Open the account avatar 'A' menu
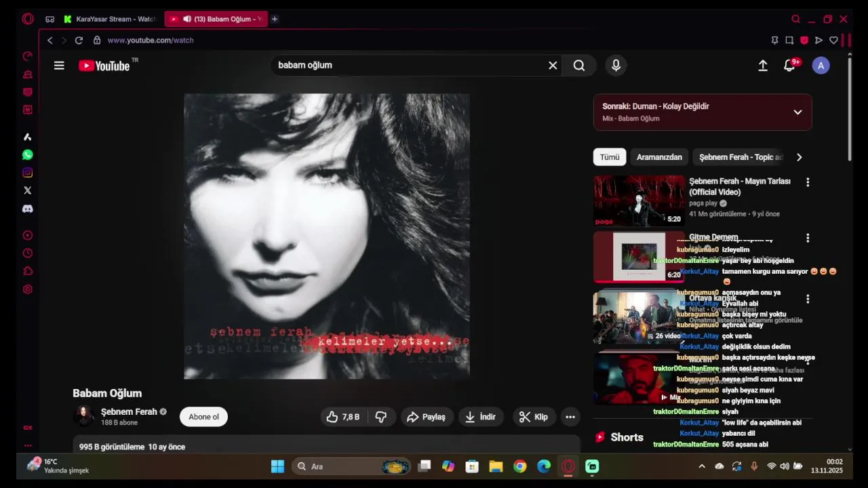868x488 pixels. click(x=821, y=66)
